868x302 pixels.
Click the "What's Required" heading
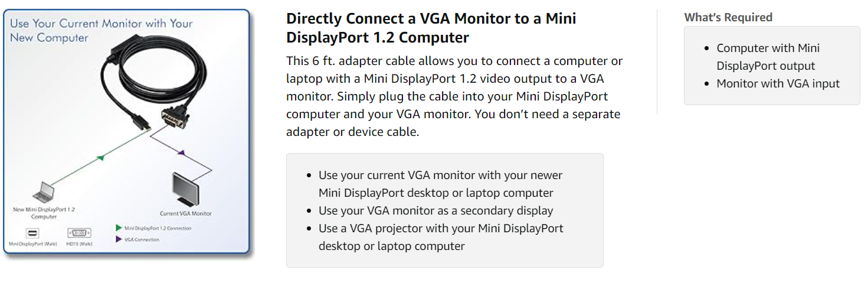coord(728,17)
